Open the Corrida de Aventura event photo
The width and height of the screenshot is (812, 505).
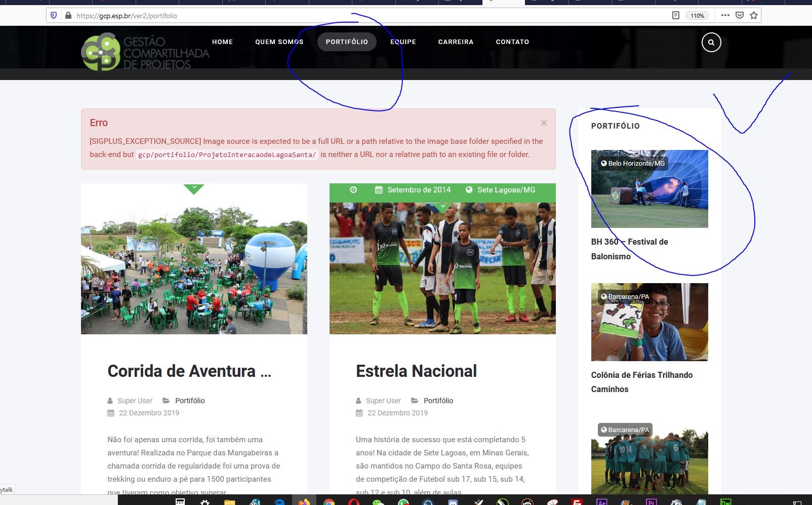click(x=194, y=259)
